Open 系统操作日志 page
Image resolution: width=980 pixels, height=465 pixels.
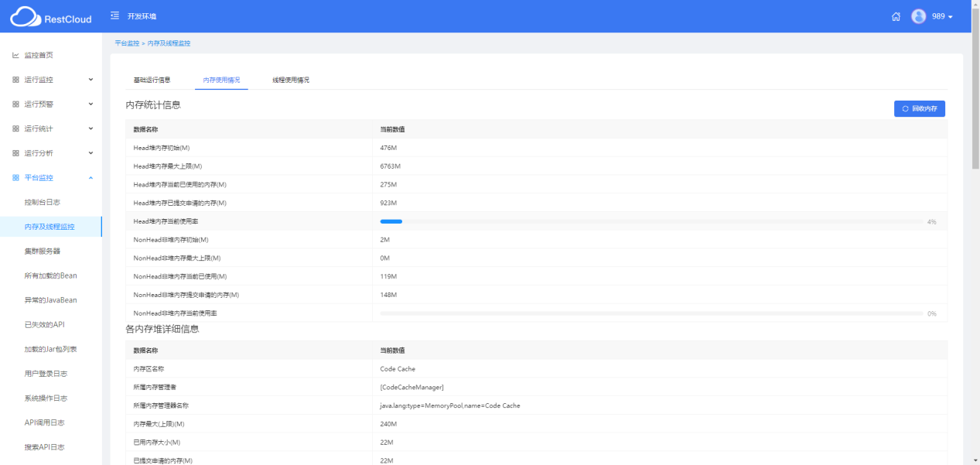46,398
